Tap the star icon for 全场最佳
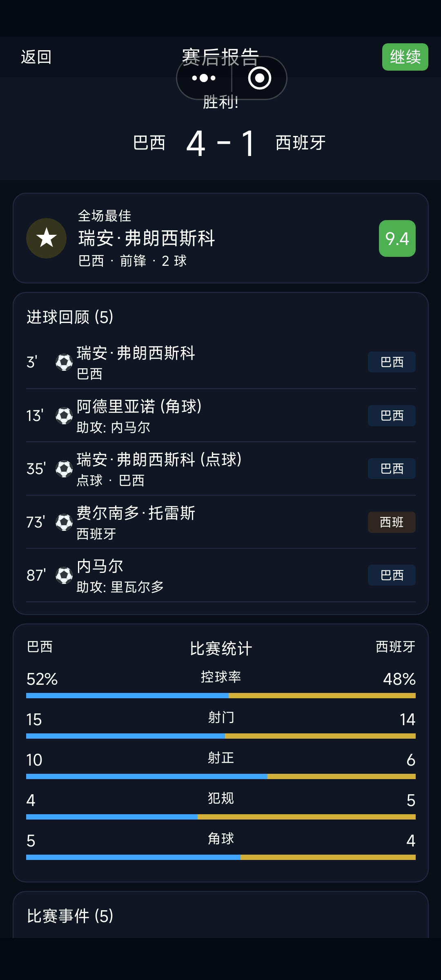Viewport: 441px width, 980px height. pos(47,238)
